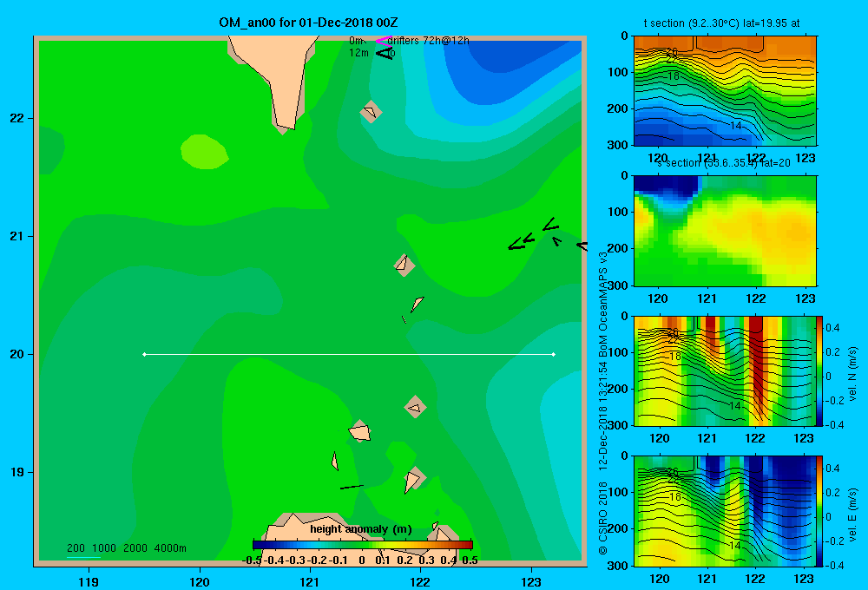The width and height of the screenshot is (868, 590).
Task: Click the 'height anomaly (m)' label
Action: point(361,529)
